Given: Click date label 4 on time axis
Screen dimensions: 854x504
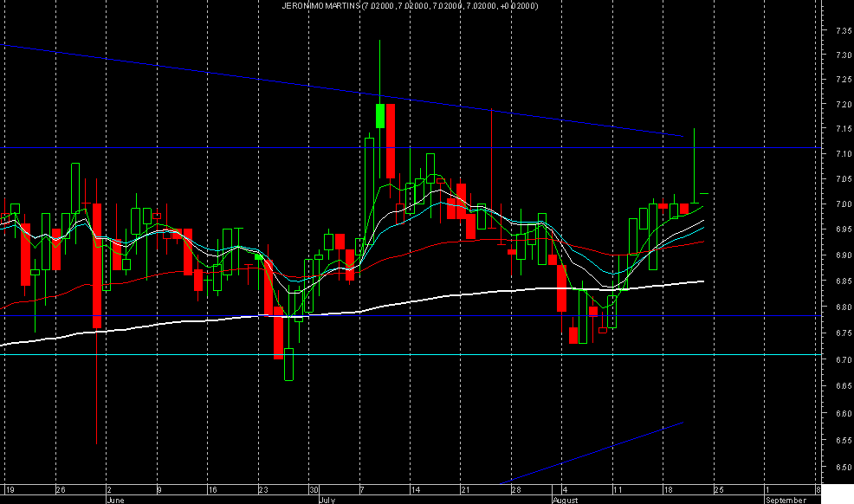Looking at the screenshot, I should click(x=565, y=490).
